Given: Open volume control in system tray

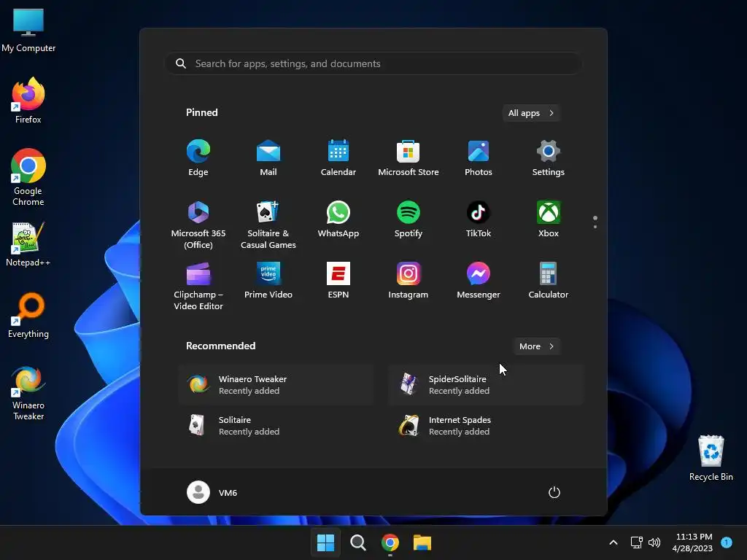Looking at the screenshot, I should (654, 542).
